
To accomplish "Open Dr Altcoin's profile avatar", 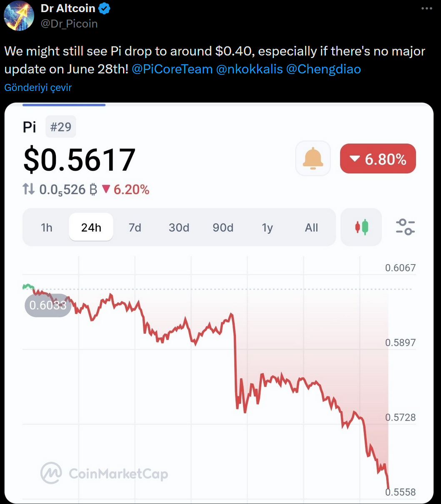I will click(x=19, y=16).
